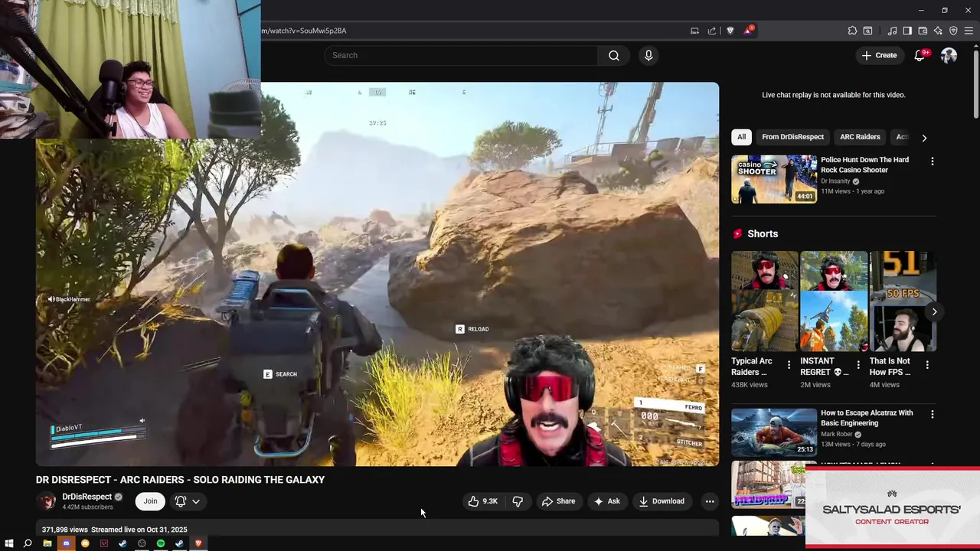This screenshot has height=551, width=980.
Task: Click the main video player to pause
Action: (377, 274)
